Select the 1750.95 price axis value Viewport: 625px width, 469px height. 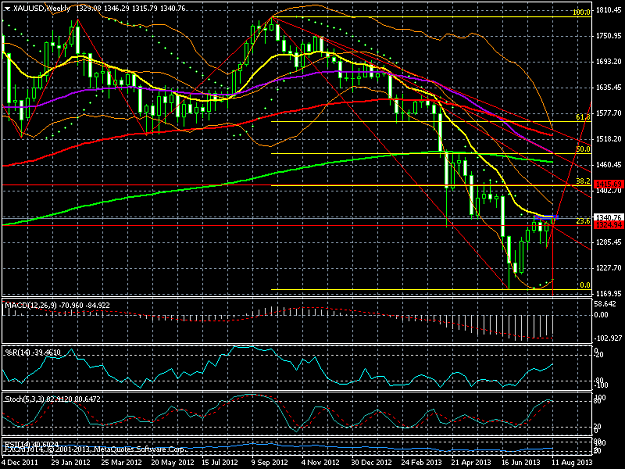(x=609, y=36)
